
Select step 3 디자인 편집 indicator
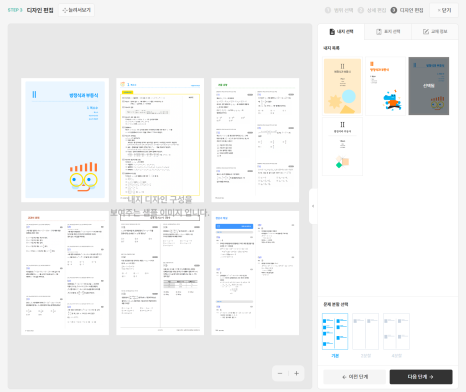407,10
